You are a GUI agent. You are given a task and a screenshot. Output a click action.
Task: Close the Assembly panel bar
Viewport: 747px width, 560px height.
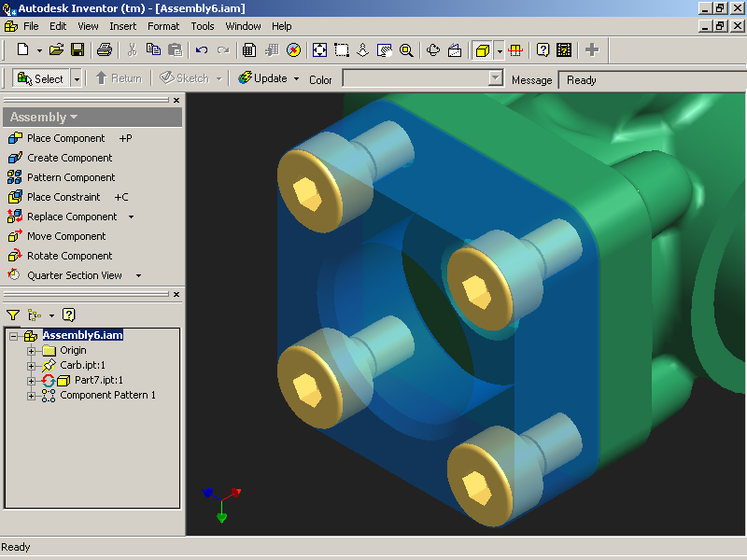(177, 101)
